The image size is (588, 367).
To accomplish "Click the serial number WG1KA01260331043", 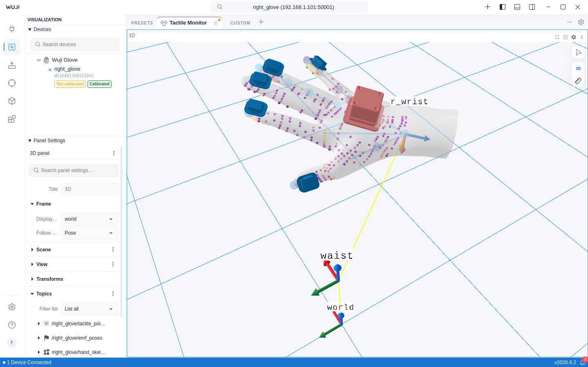I will click(74, 76).
